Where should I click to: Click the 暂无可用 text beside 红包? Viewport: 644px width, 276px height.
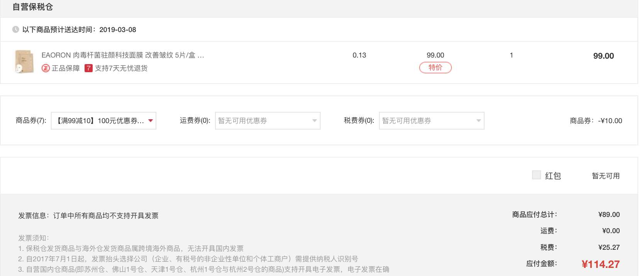point(606,176)
